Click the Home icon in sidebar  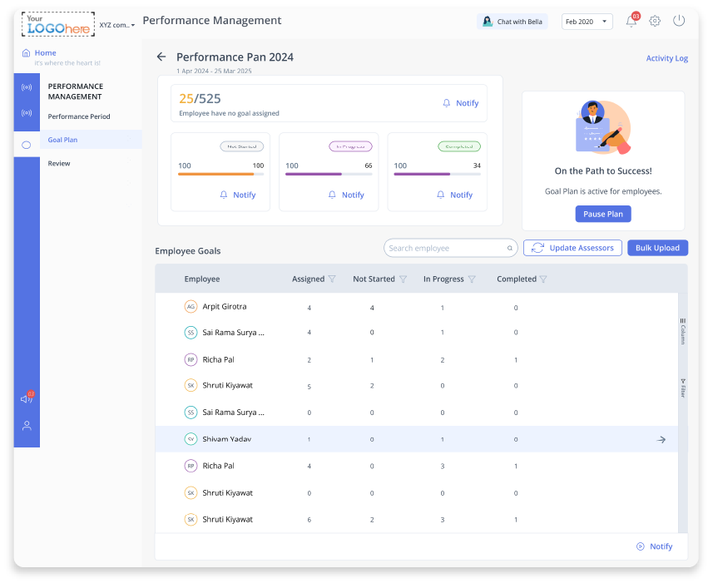coord(26,53)
